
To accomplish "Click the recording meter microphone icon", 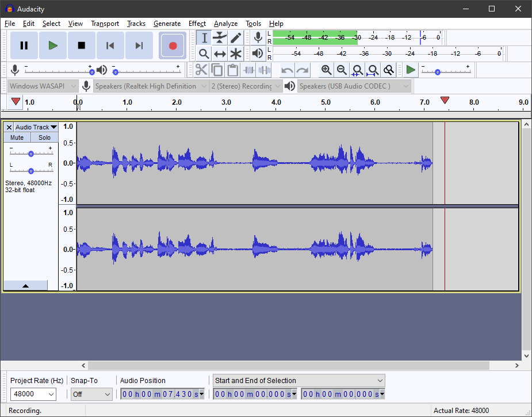I will point(258,37).
